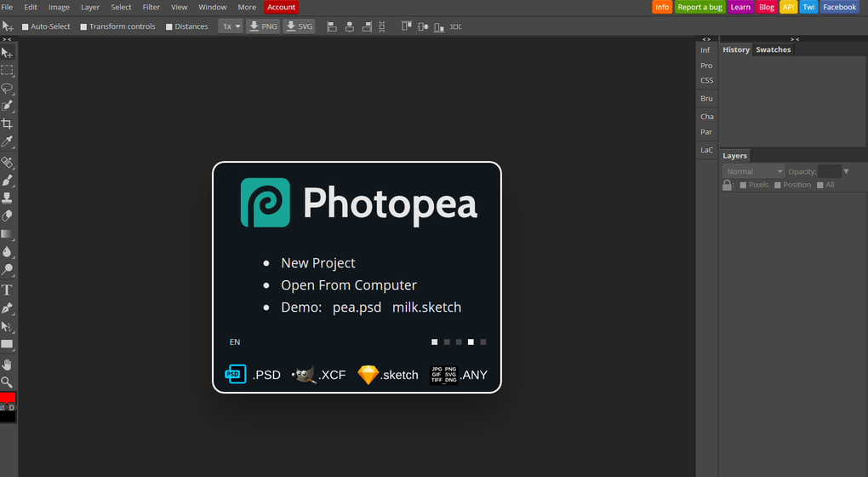The image size is (868, 477).
Task: Activate the Clone Stamp tool
Action: pyautogui.click(x=7, y=198)
